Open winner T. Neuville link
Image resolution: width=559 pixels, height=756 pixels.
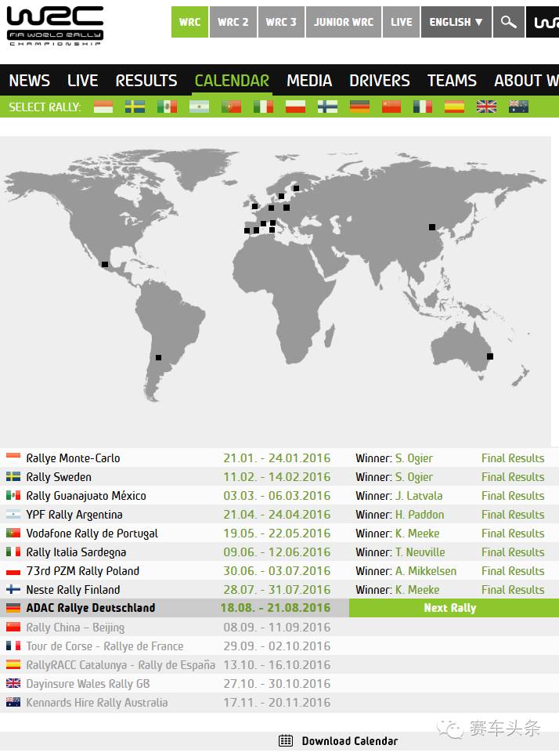tap(420, 552)
